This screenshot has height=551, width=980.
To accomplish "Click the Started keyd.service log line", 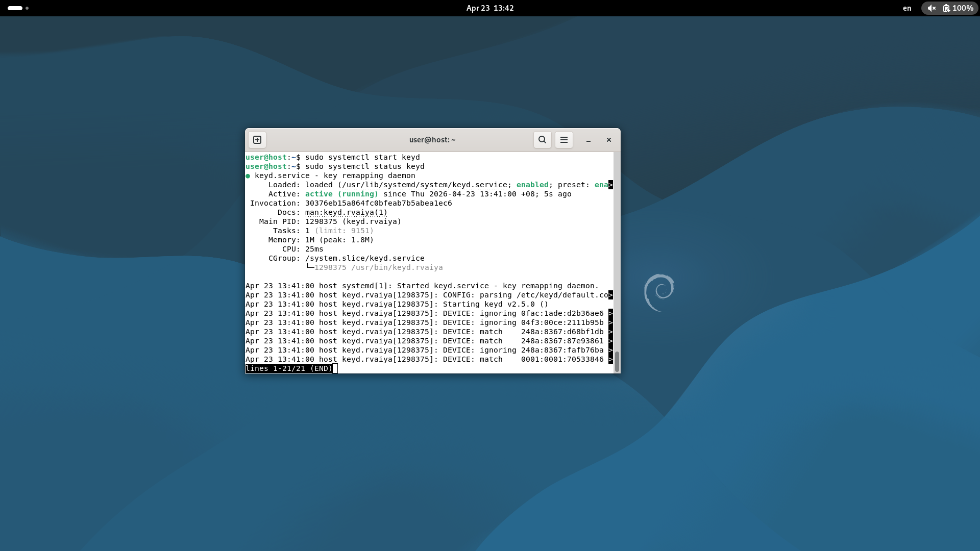I will (422, 286).
